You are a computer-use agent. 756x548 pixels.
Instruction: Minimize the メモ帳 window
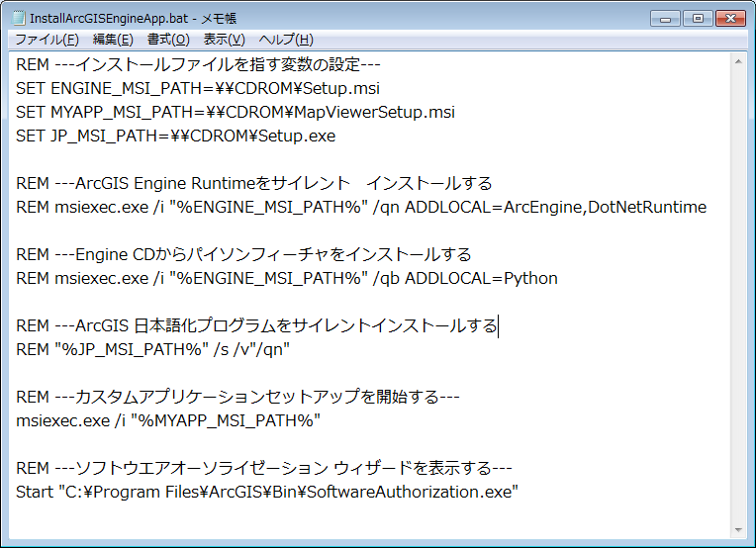[665, 19]
